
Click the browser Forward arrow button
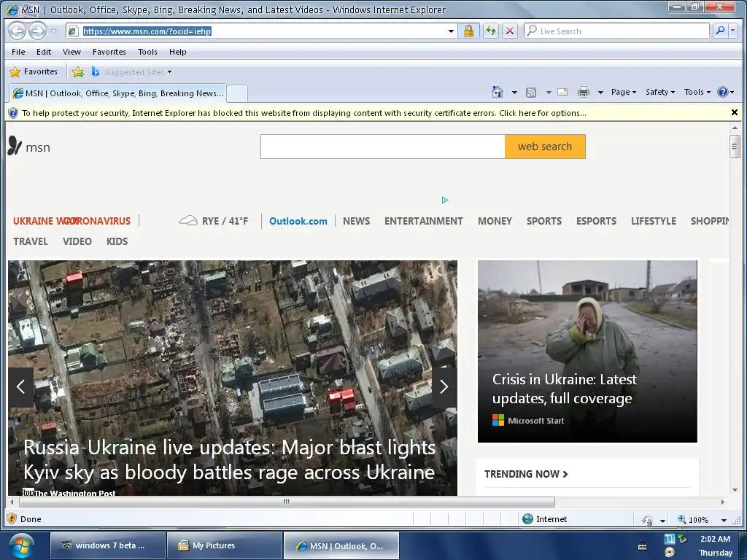point(38,31)
